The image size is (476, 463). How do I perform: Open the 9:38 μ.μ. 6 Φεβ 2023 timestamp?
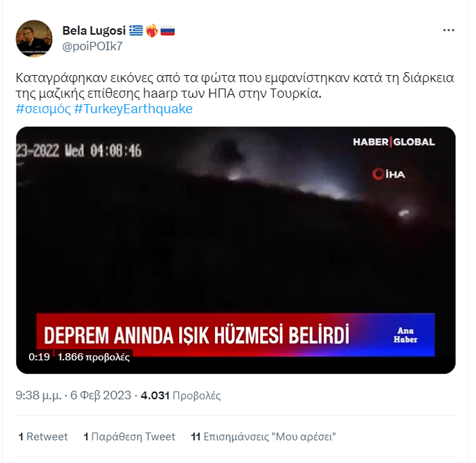point(74,395)
